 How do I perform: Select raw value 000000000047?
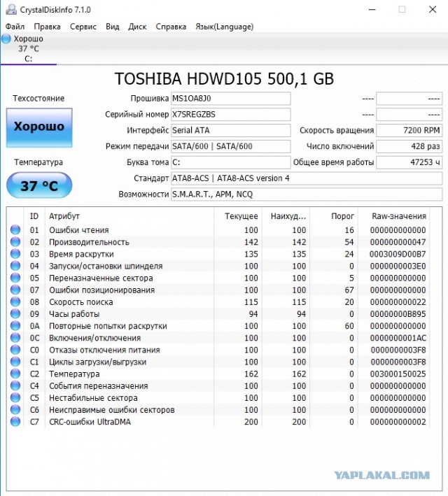point(398,242)
